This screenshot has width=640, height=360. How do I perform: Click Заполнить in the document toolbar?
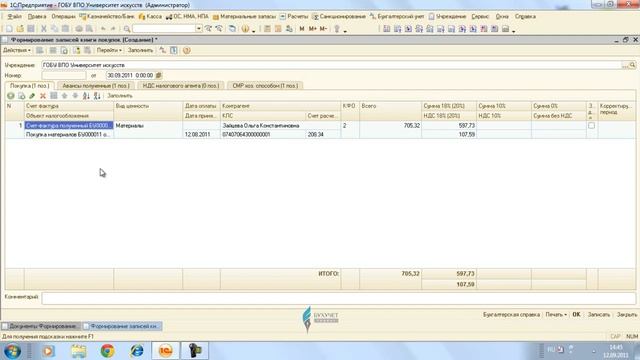[x=140, y=50]
